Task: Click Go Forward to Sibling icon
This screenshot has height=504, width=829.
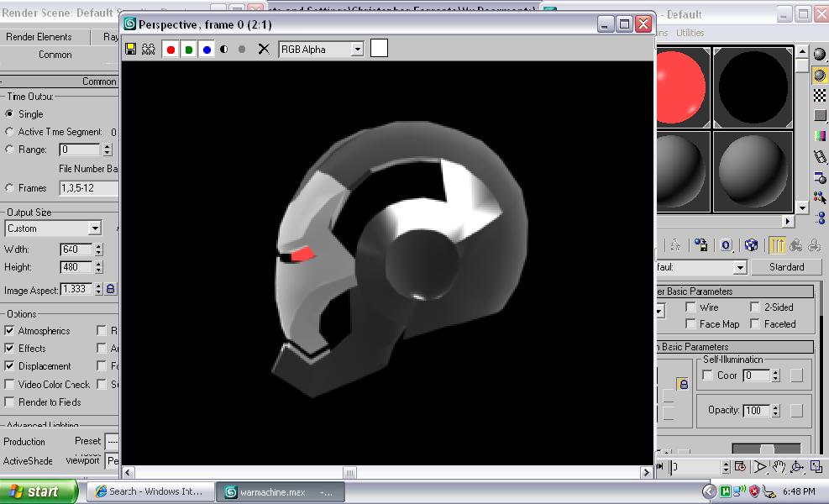Action: tap(815, 245)
